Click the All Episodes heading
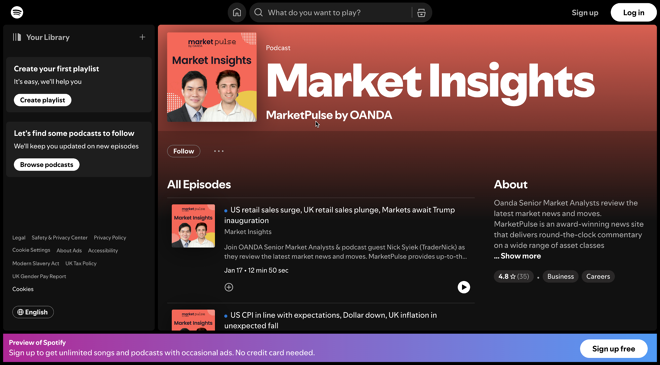Screen dimensions: 660x365 [199, 184]
